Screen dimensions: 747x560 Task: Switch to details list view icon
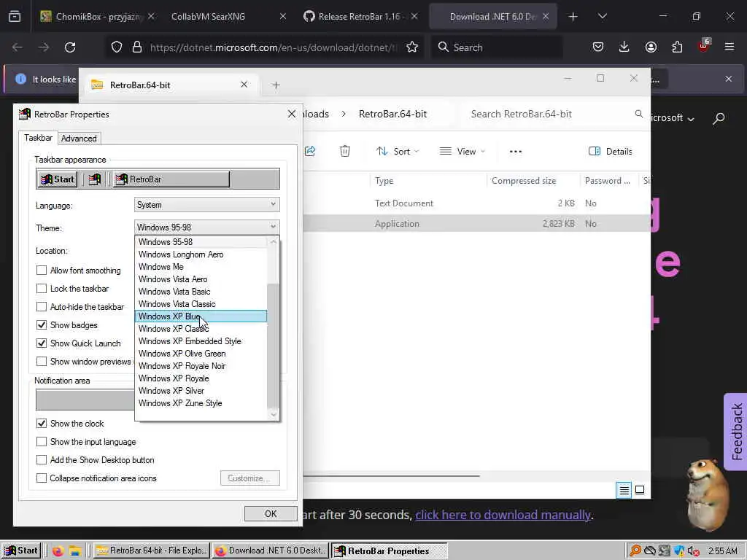(624, 490)
